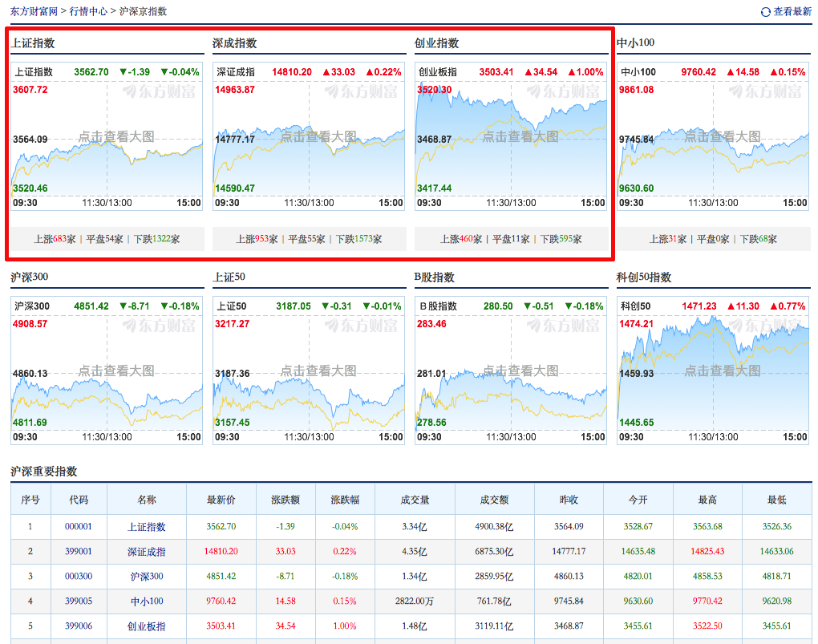The image size is (818, 644).
Task: Click 6875.30亿 turnover cell for 深证成指
Action: pyautogui.click(x=494, y=551)
